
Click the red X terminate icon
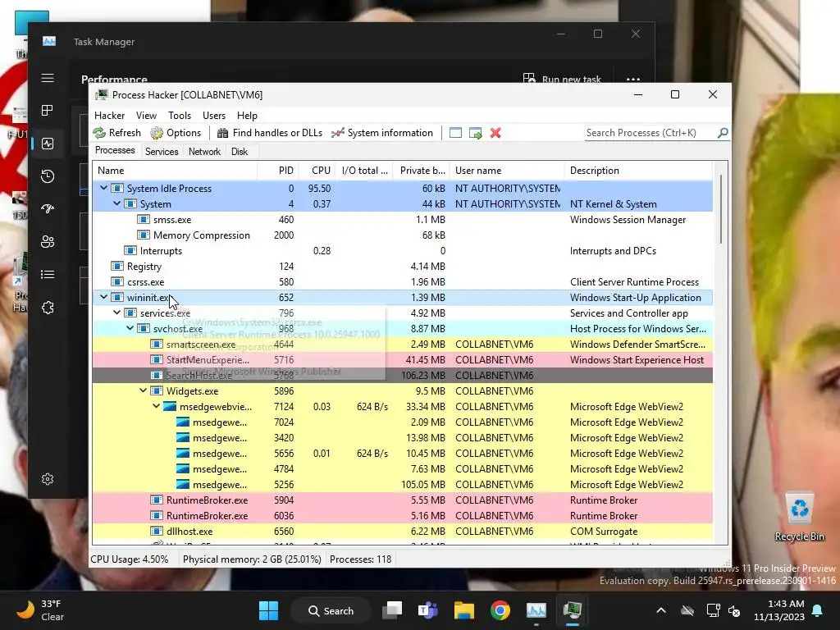pos(495,133)
